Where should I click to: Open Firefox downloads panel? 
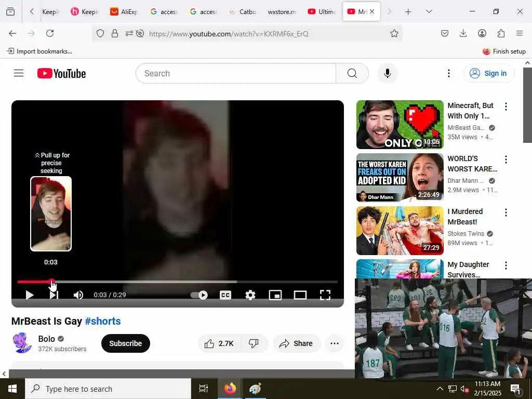tap(463, 33)
